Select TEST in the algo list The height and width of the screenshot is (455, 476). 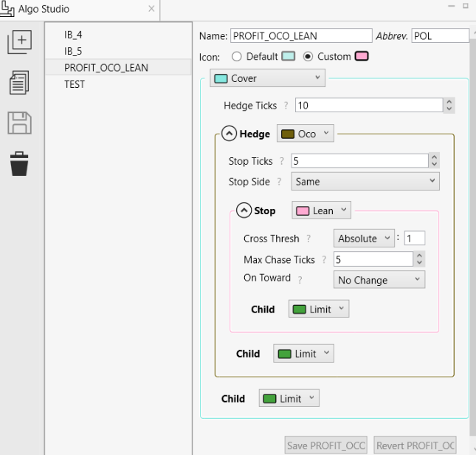tap(75, 84)
